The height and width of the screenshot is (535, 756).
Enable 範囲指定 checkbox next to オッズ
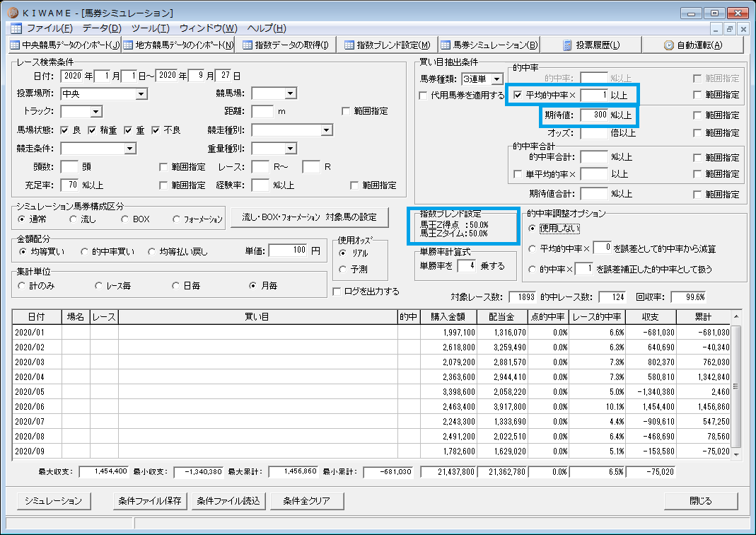(697, 133)
